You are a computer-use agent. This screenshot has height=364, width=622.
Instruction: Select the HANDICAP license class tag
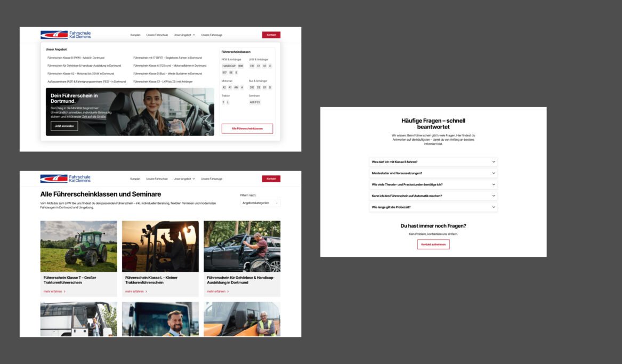click(x=229, y=66)
